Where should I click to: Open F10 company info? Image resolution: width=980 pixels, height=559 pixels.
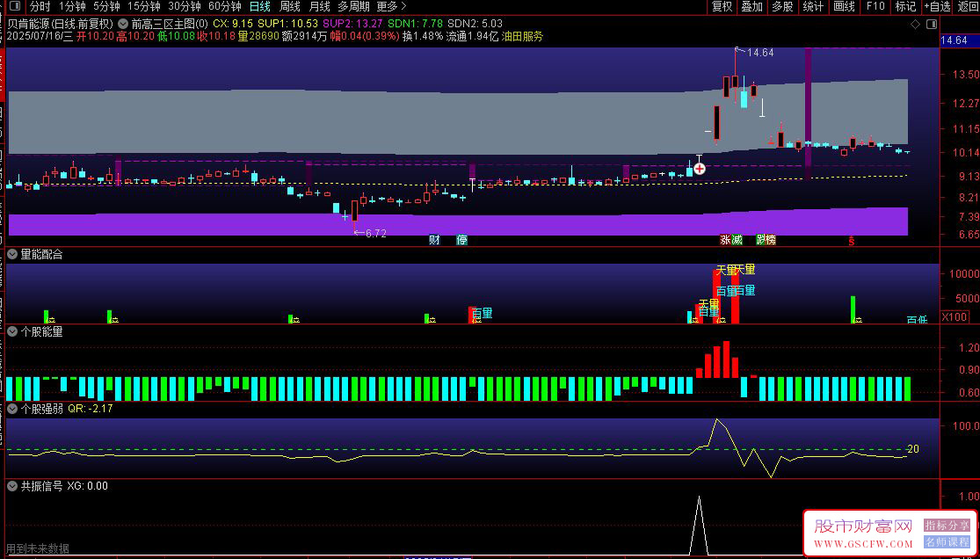click(875, 7)
